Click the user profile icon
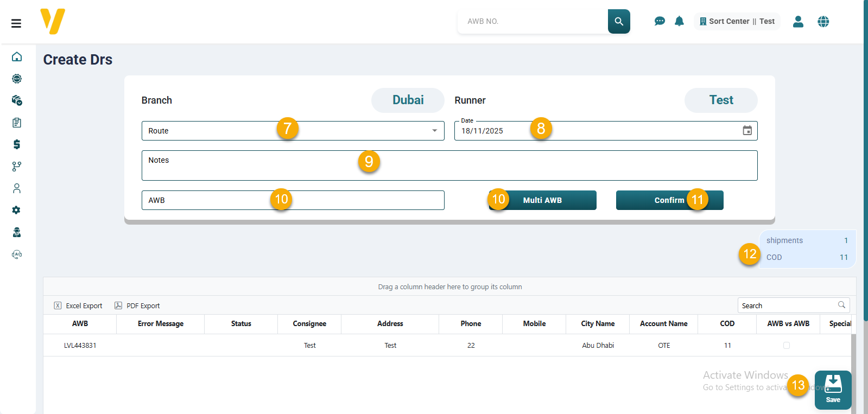Screen dimensions: 868x414 [798, 21]
